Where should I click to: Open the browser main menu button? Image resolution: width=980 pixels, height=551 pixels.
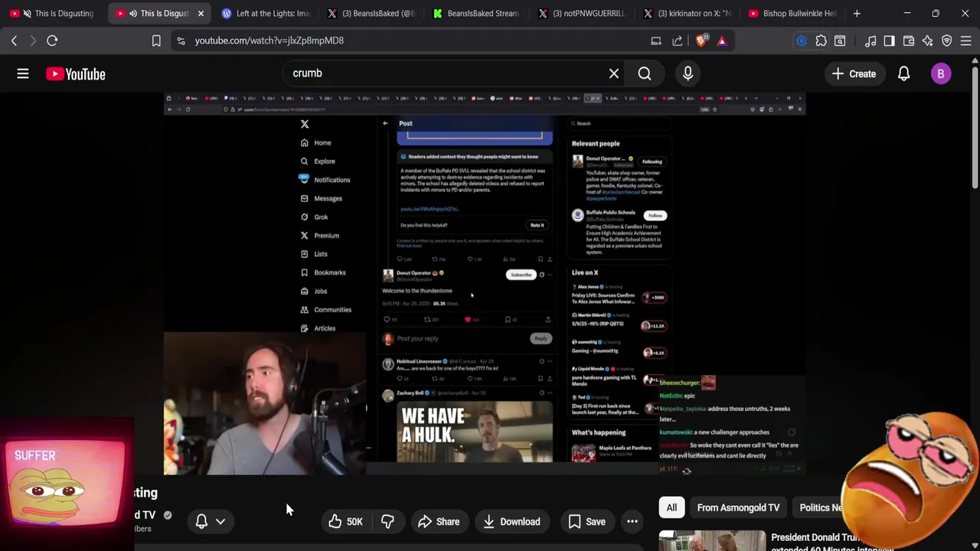pyautogui.click(x=966, y=41)
